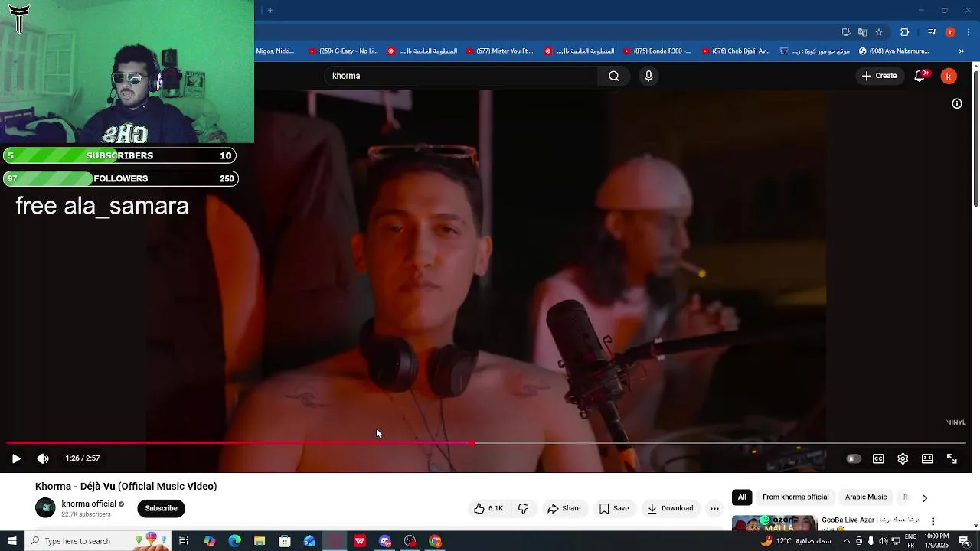
Task: Click the search field containing khorma
Action: 462,76
